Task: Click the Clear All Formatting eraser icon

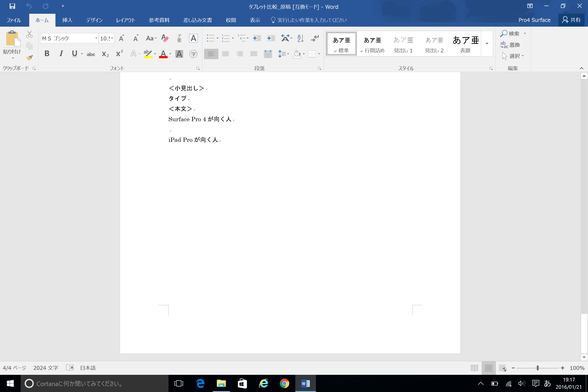Action: [165, 38]
